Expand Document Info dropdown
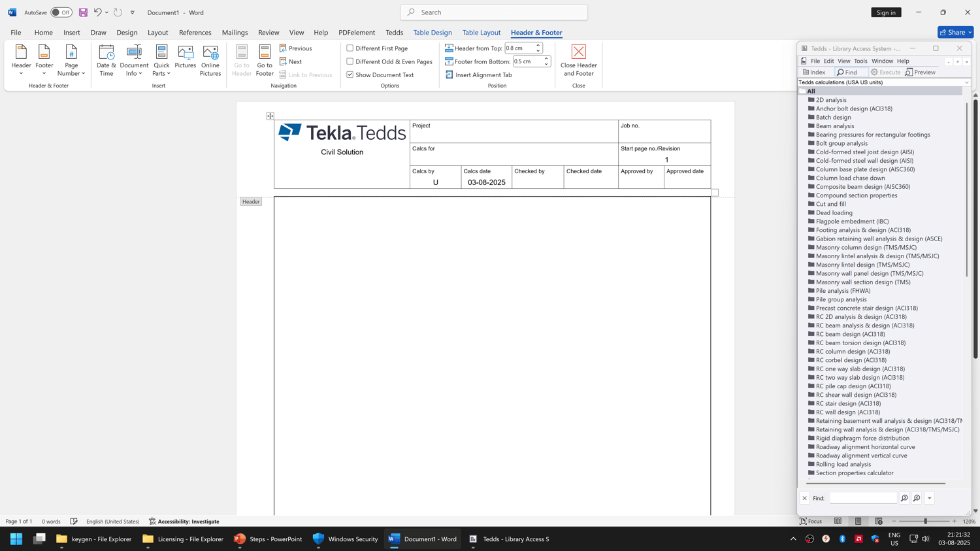The width and height of the screenshot is (980, 551). point(134,61)
